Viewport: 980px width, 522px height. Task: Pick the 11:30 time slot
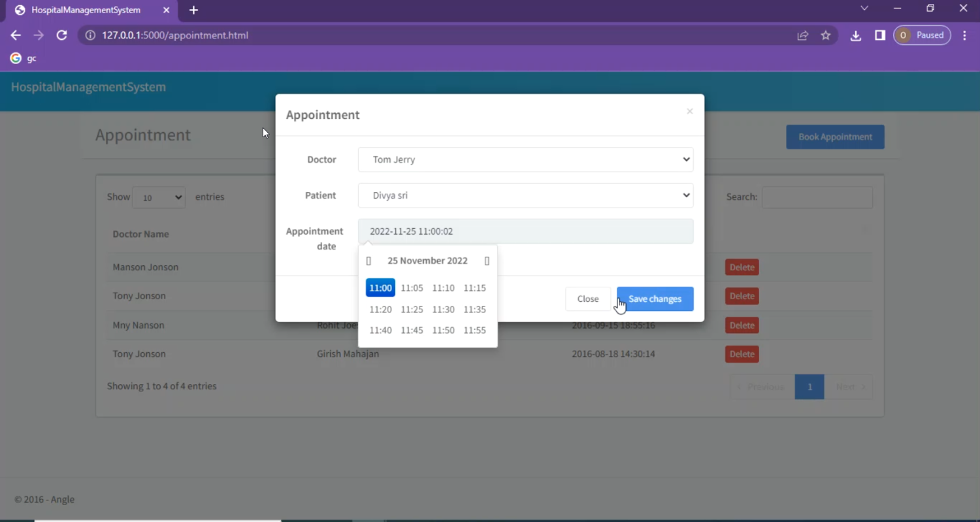[x=443, y=309]
